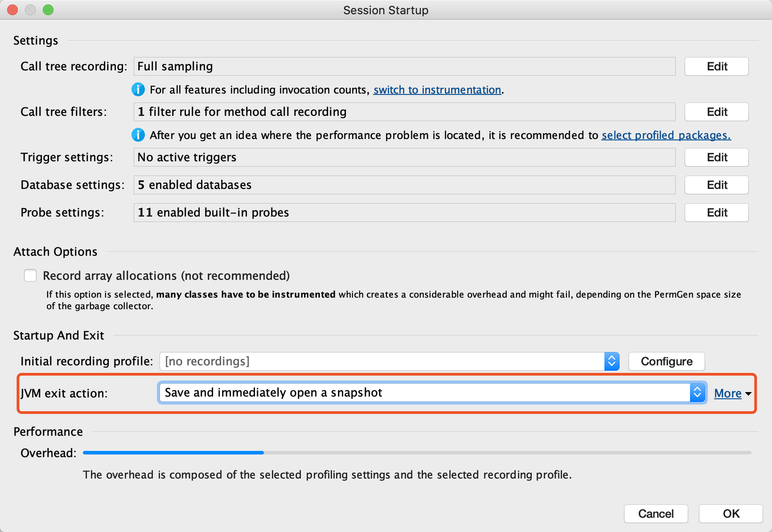
Task: Edit the Probe settings
Action: coord(716,213)
